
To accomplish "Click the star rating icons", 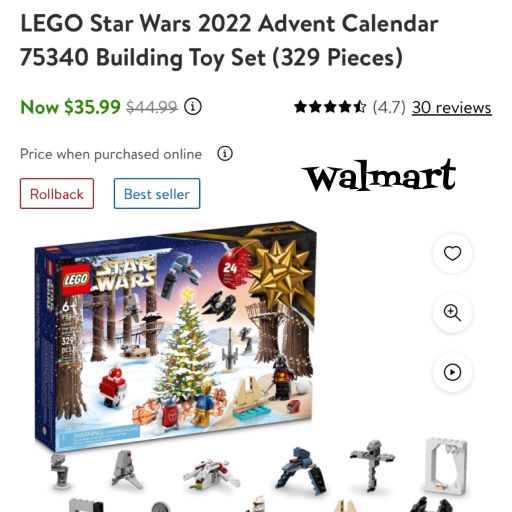I will tap(330, 107).
